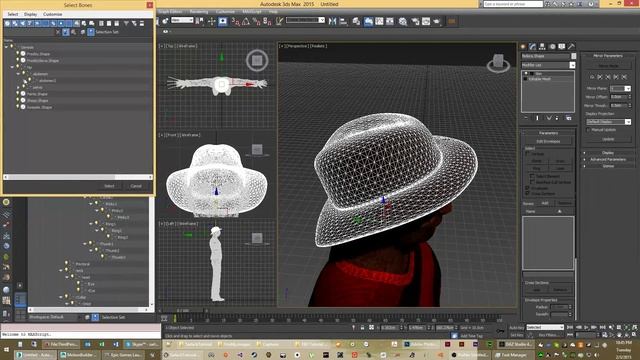Click the Edit Envelopes button
This screenshot has height=360, width=640.
(x=548, y=141)
